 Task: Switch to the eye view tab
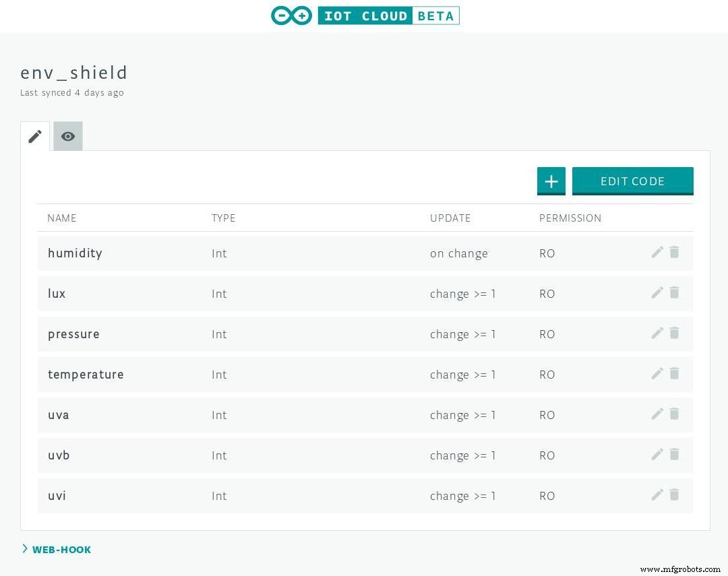click(67, 136)
